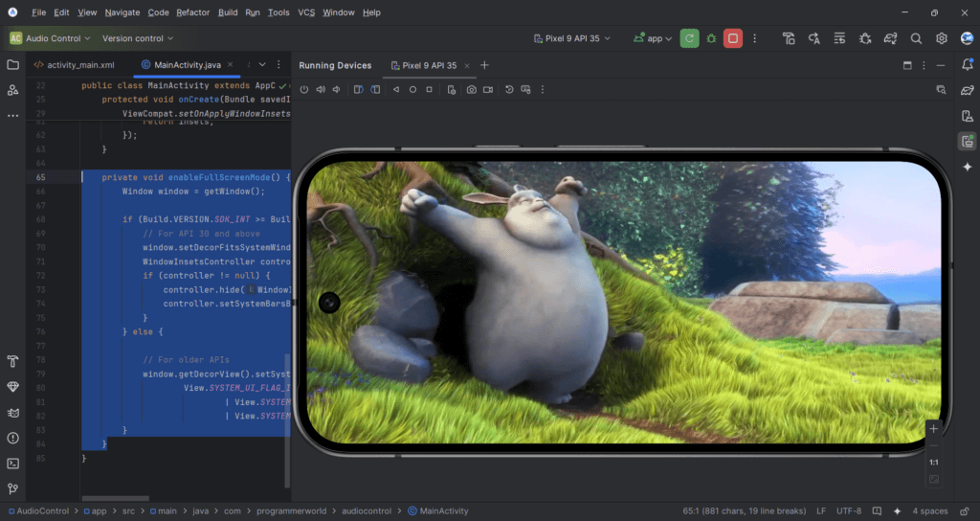Switch to activity_main.xml tab

click(75, 64)
